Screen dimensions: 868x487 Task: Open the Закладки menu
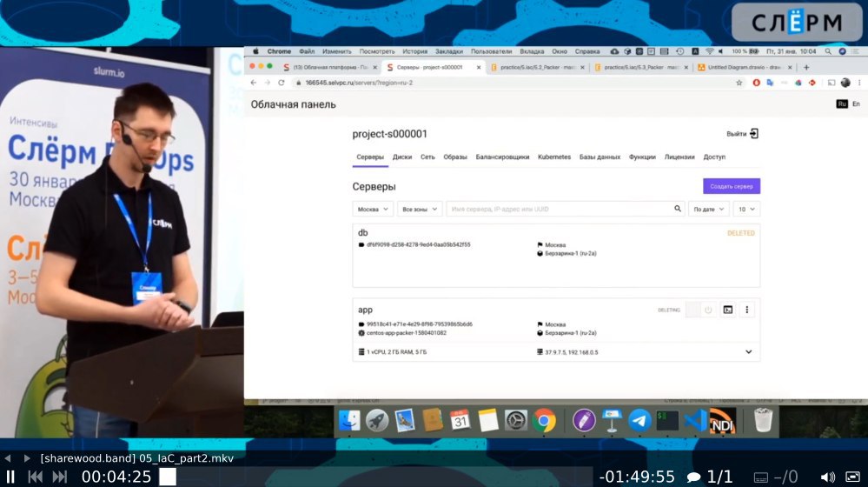coord(449,51)
